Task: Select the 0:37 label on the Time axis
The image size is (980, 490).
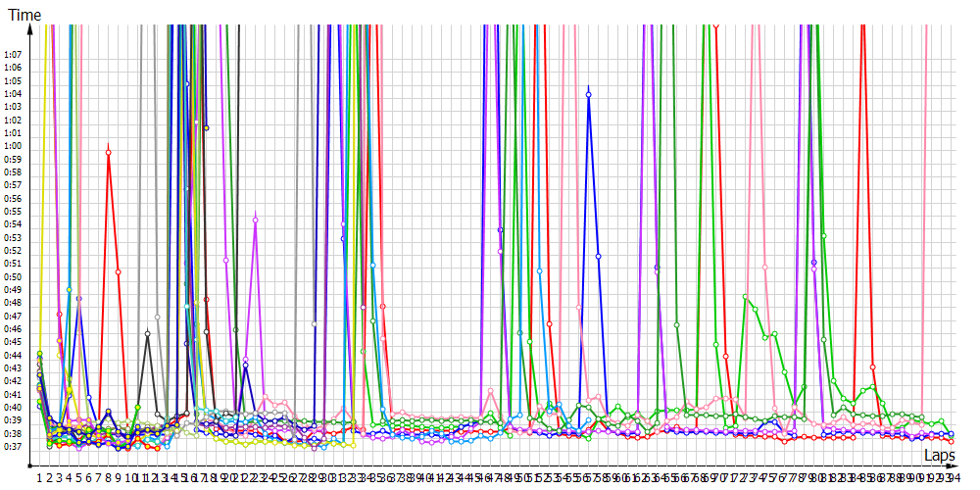Action: [13, 447]
